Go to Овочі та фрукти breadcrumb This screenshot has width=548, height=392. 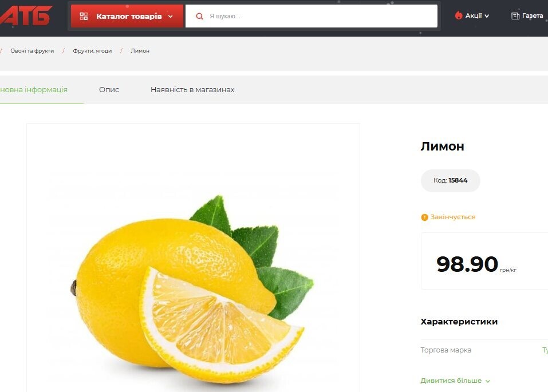(32, 51)
